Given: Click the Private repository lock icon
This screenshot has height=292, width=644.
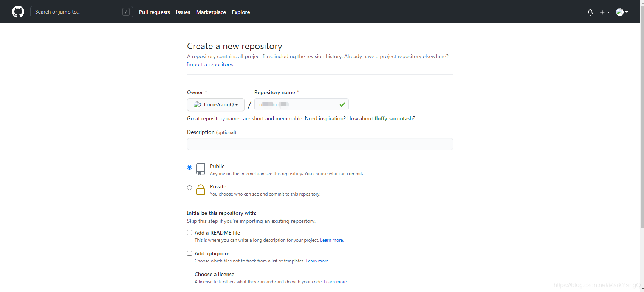Looking at the screenshot, I should 201,189.
